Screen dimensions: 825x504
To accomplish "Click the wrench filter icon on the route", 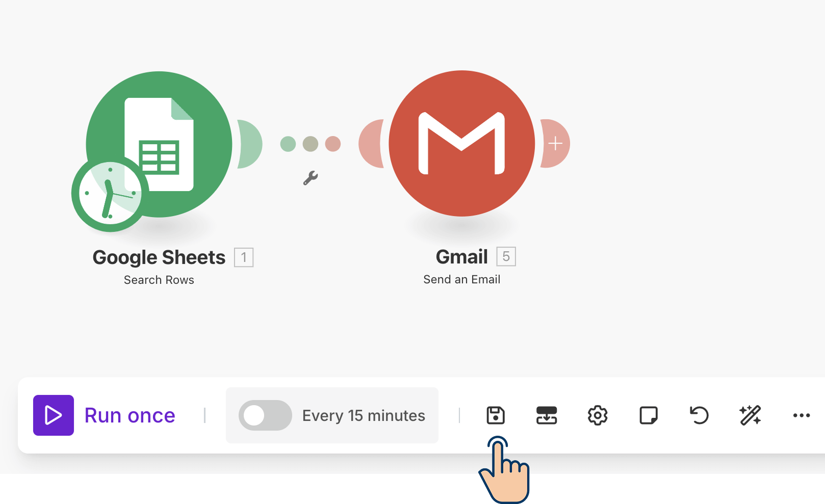I will tap(311, 178).
